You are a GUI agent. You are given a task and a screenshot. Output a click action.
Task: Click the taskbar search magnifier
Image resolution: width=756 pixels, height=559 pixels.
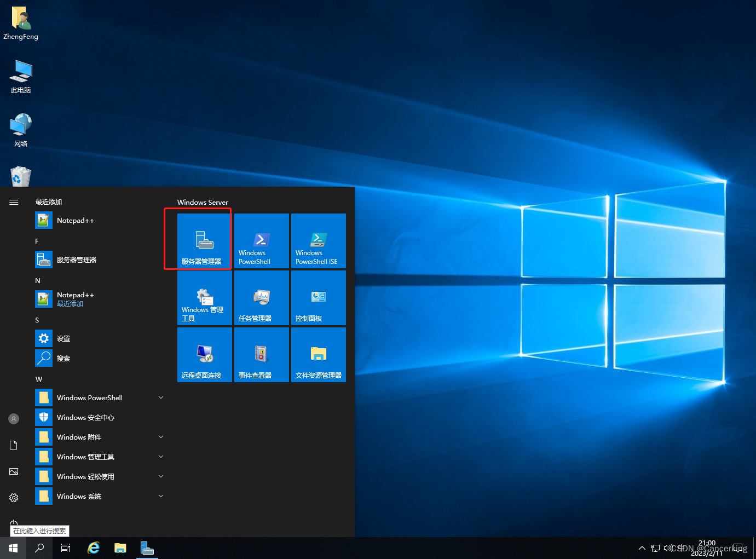coord(39,548)
